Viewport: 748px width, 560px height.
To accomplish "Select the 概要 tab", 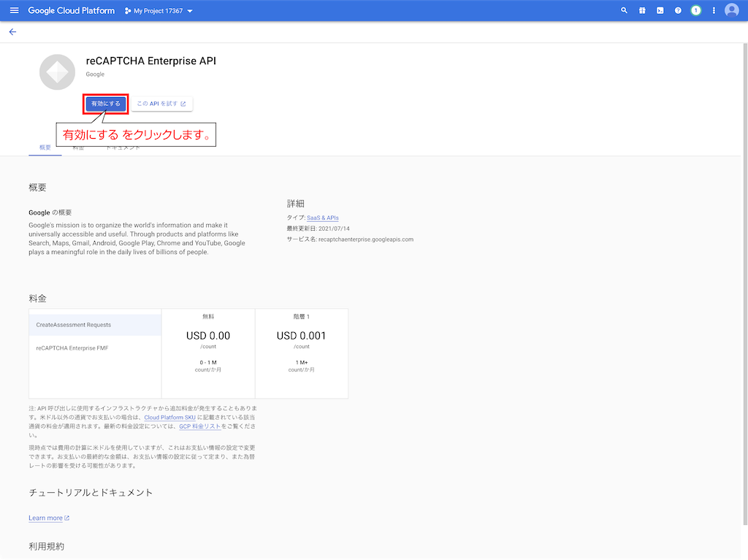I will coord(45,147).
